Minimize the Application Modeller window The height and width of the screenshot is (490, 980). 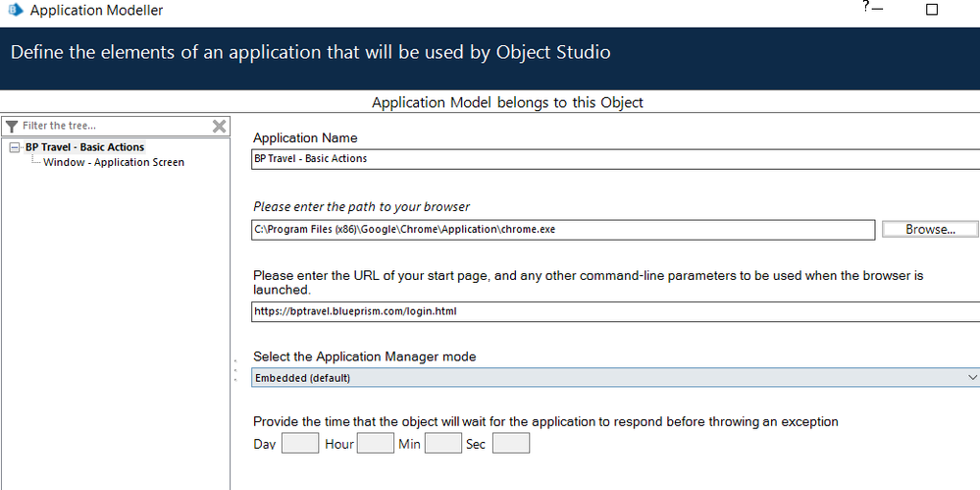pos(877,10)
